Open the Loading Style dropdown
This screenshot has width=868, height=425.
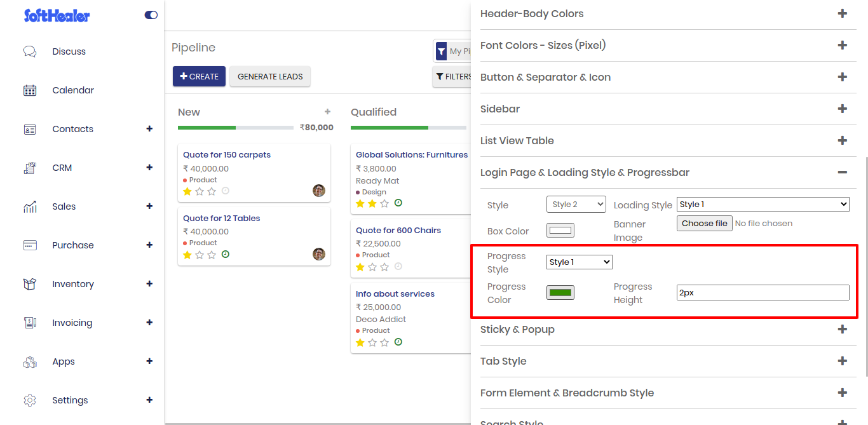(x=763, y=204)
